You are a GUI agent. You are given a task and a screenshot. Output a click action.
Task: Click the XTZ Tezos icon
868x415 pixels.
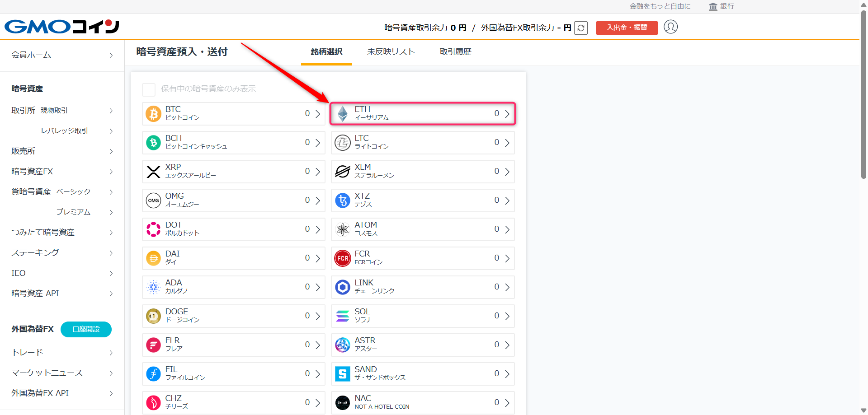click(x=343, y=201)
